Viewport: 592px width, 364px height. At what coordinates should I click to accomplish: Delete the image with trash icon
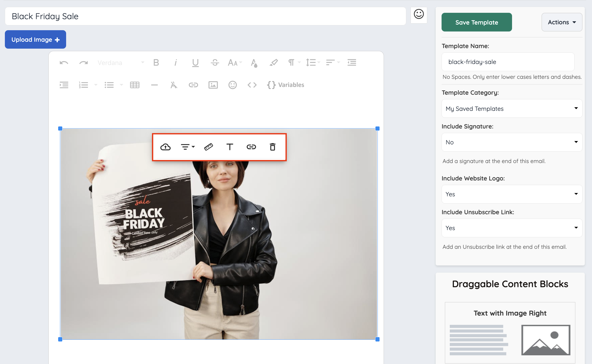[x=272, y=147]
